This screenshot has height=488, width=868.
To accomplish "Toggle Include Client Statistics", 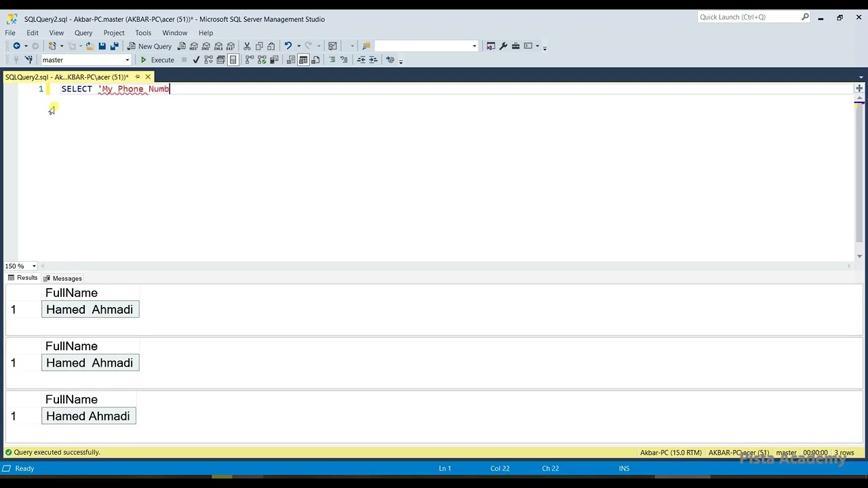I will tap(273, 60).
